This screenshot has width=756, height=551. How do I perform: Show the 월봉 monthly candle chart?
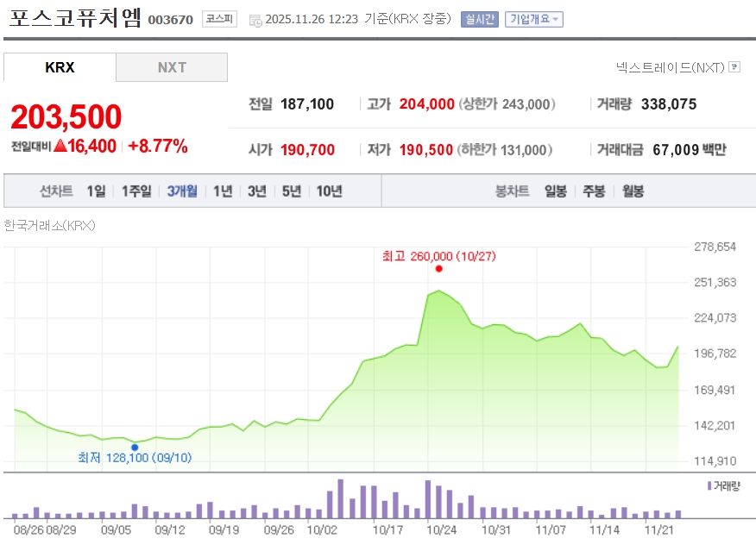pyautogui.click(x=633, y=191)
